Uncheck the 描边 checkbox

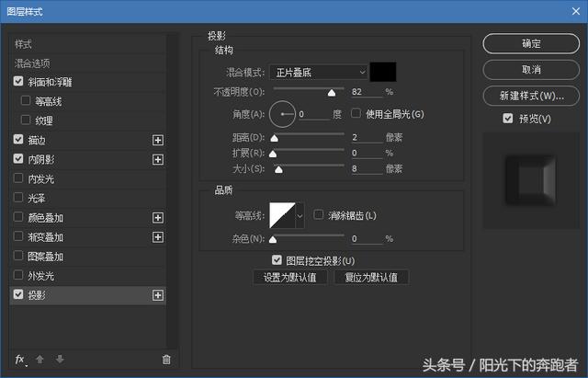pyautogui.click(x=18, y=139)
